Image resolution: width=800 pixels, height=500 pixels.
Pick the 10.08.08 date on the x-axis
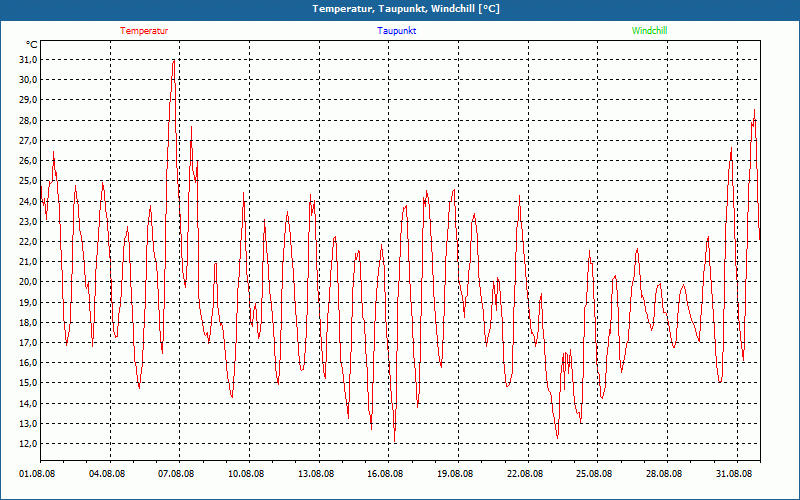(x=246, y=474)
